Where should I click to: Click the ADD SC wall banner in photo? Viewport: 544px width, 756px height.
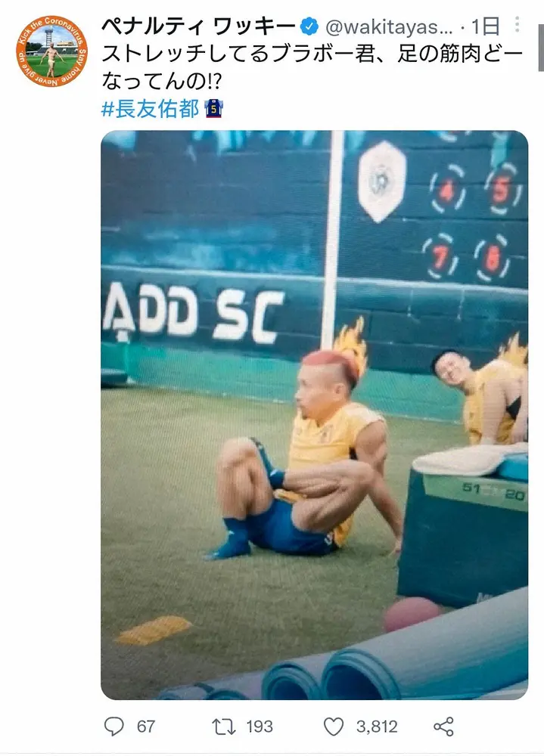[x=193, y=314]
